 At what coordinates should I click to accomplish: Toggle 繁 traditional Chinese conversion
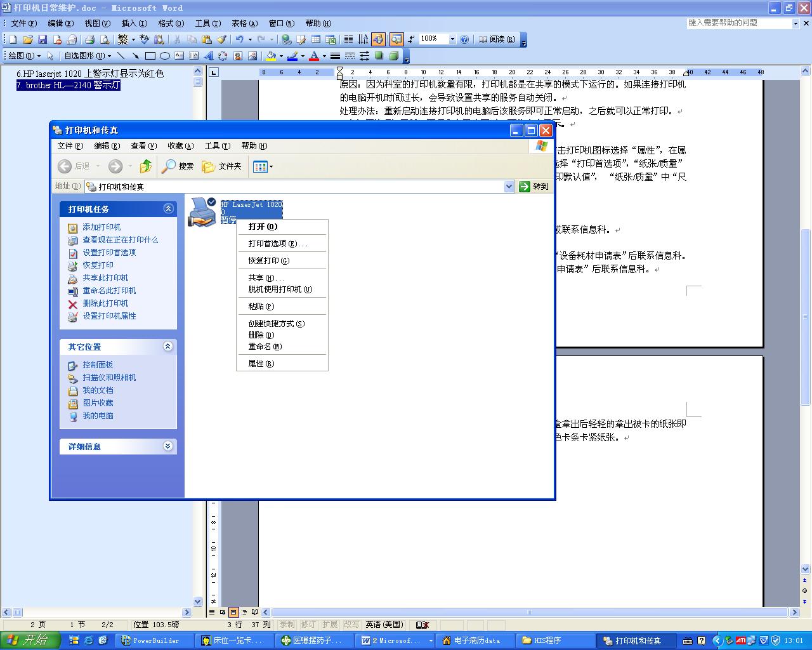(122, 39)
